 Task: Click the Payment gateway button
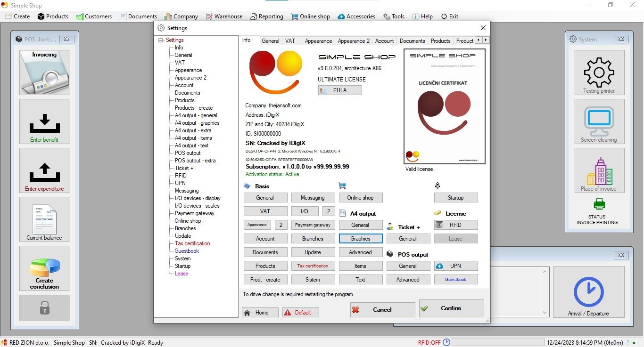tap(313, 225)
